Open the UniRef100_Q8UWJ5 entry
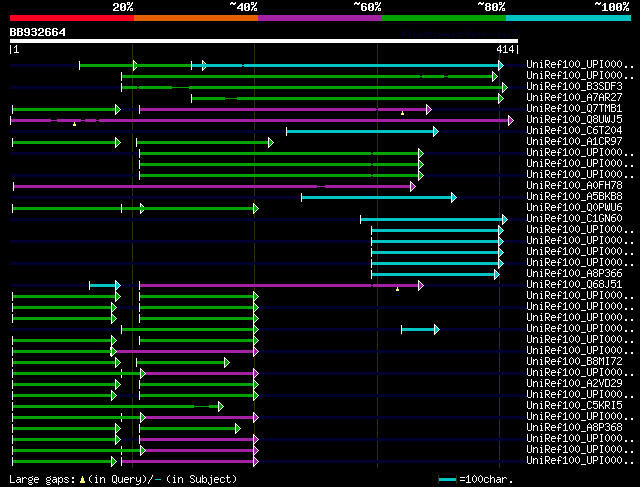640x487 pixels. 574,120
